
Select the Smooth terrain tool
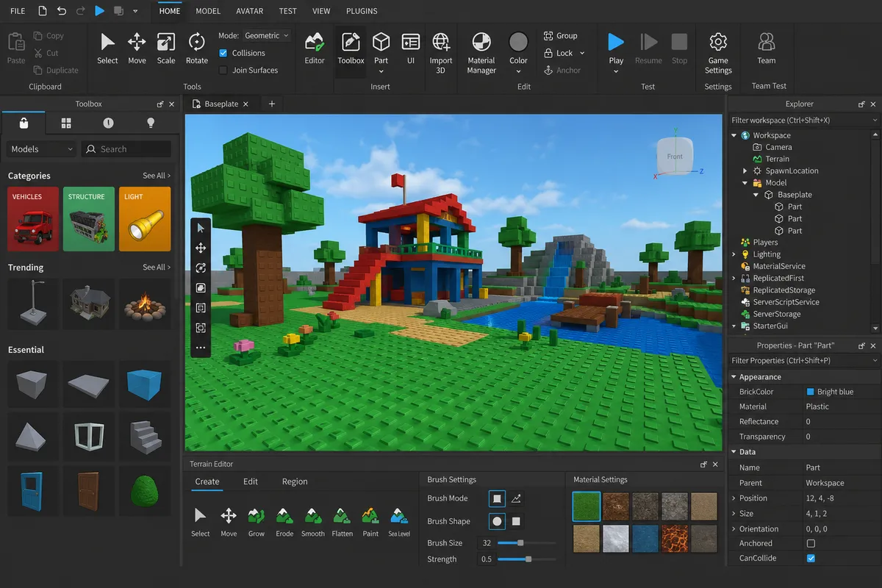click(313, 521)
